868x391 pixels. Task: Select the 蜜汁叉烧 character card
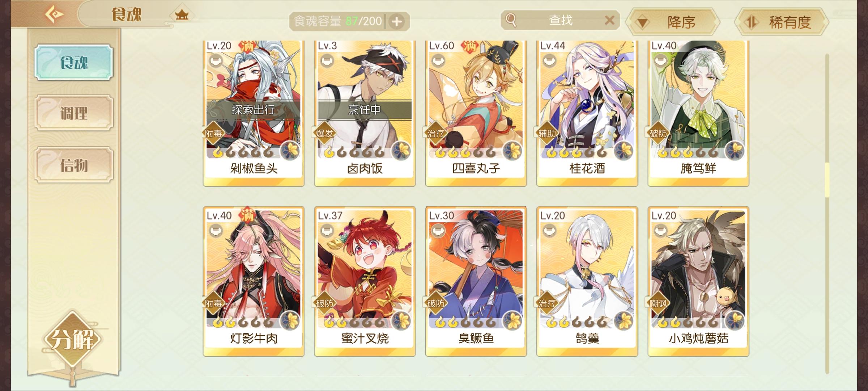point(365,281)
